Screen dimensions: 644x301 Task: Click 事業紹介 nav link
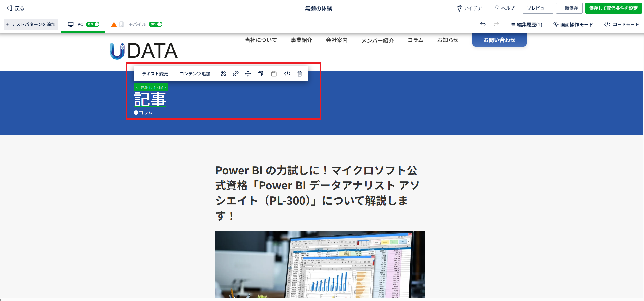tap(302, 40)
